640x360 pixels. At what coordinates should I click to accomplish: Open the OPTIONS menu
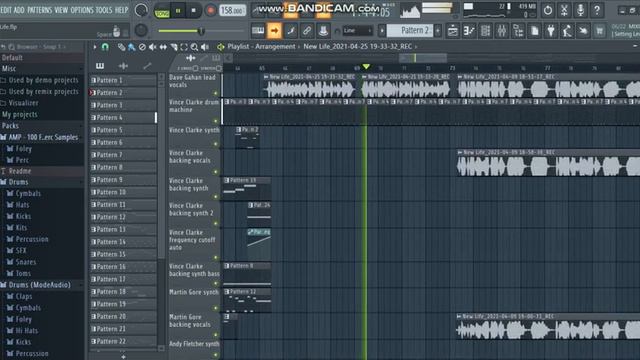click(x=82, y=10)
